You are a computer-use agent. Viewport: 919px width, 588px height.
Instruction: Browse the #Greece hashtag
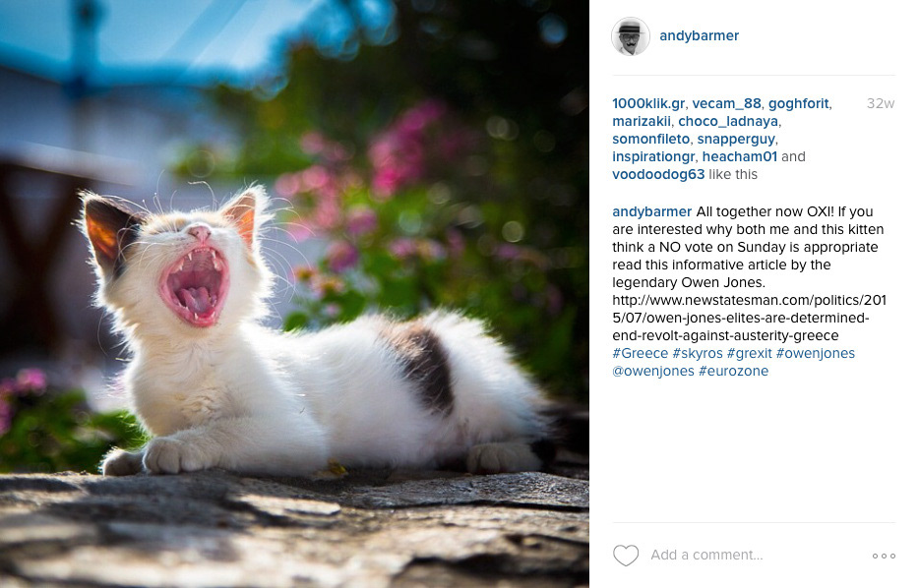(x=640, y=353)
